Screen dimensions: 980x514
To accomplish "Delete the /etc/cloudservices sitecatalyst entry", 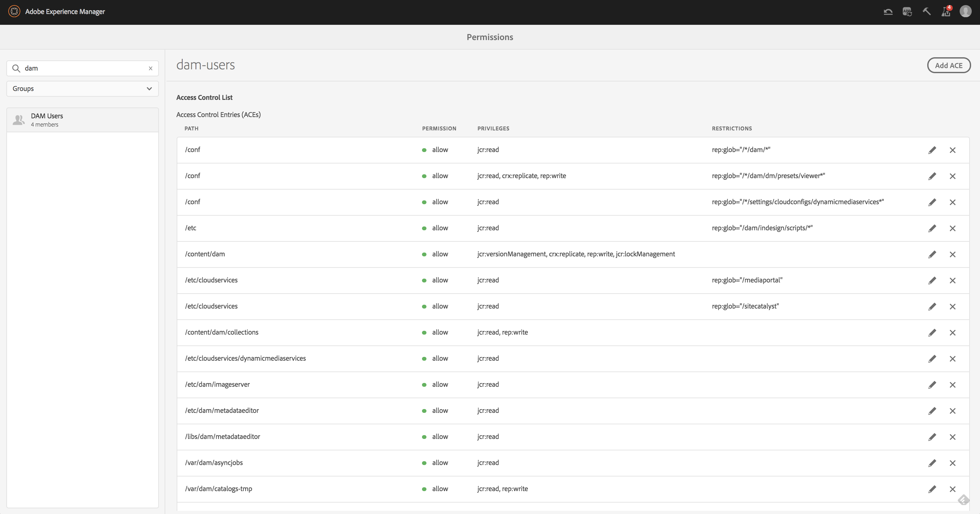I will (x=953, y=307).
